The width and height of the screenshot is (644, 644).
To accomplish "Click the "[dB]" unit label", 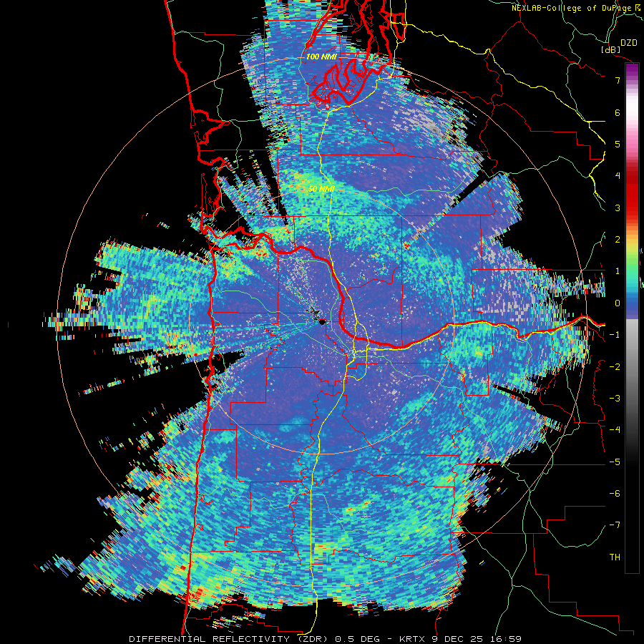I will (x=611, y=49).
